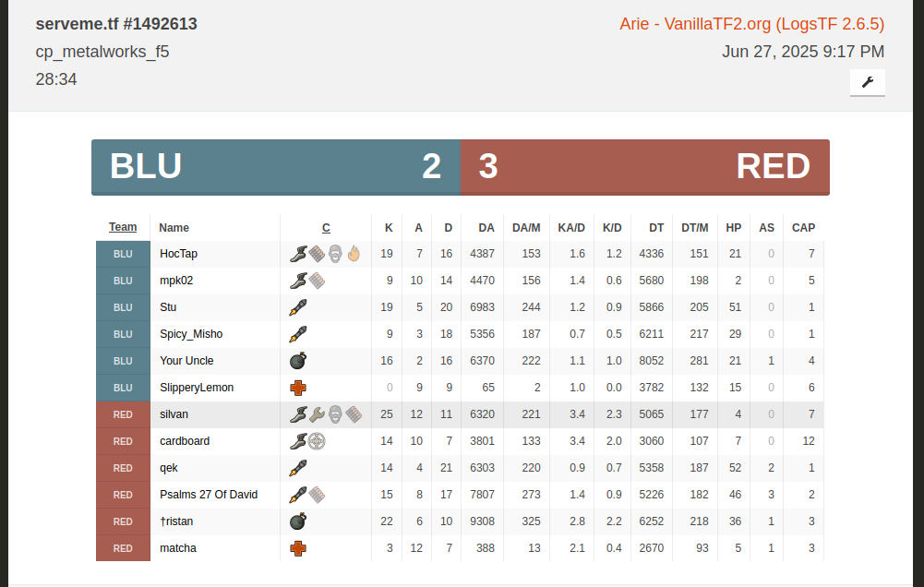The height and width of the screenshot is (587, 924).
Task: Sort by the D deaths column header
Action: [x=448, y=227]
